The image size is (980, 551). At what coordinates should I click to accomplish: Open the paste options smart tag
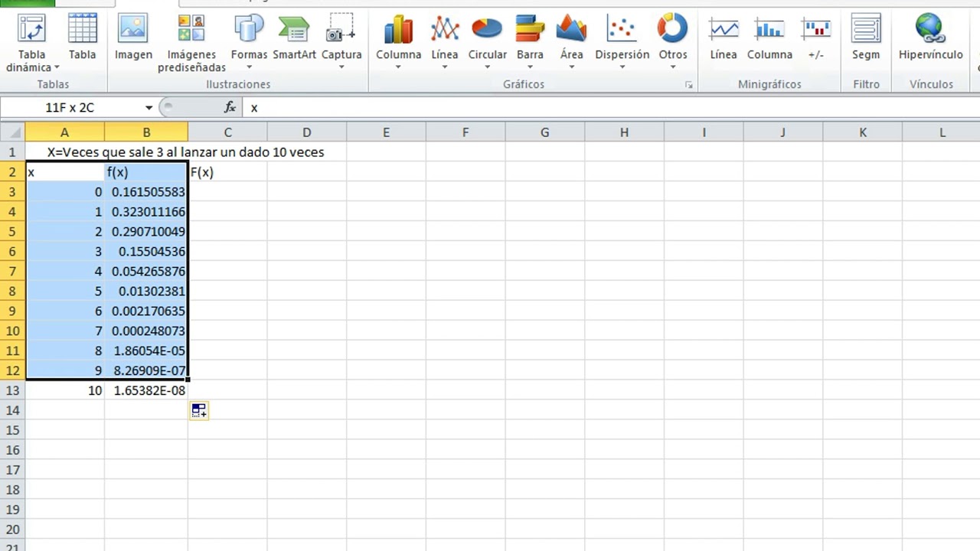[x=199, y=411]
